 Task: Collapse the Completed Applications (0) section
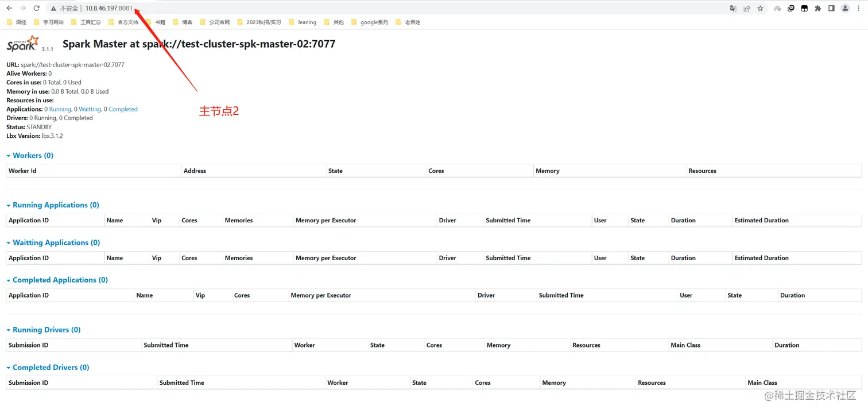pos(57,280)
